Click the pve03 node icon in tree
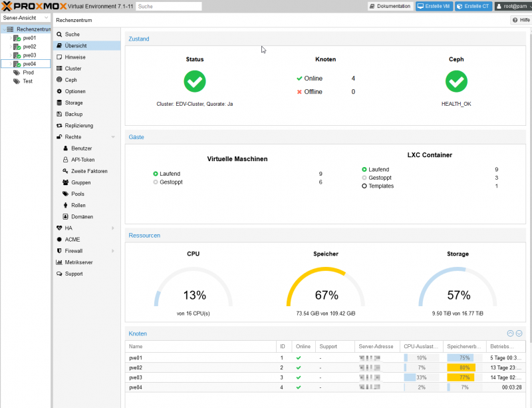This screenshot has width=532, height=408. [18, 55]
